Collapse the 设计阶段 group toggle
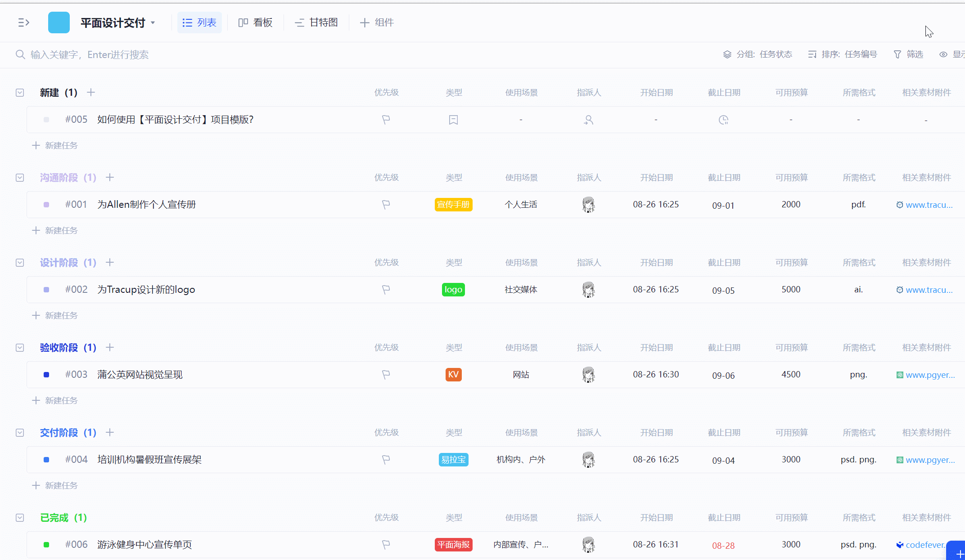 [20, 263]
